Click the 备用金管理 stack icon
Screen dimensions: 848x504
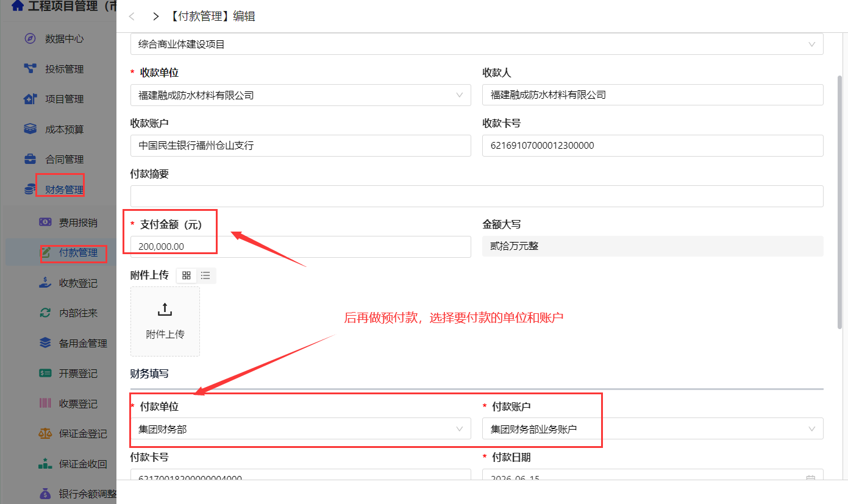click(45, 343)
